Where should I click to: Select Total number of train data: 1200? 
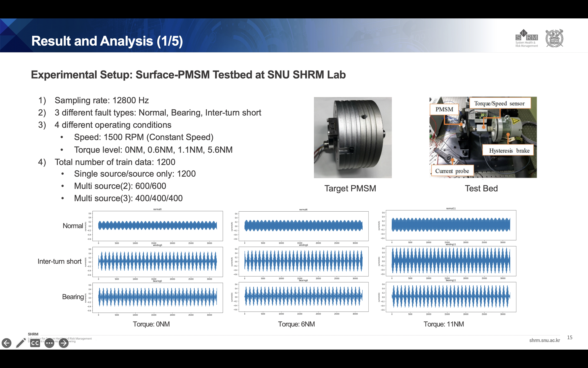pyautogui.click(x=115, y=162)
